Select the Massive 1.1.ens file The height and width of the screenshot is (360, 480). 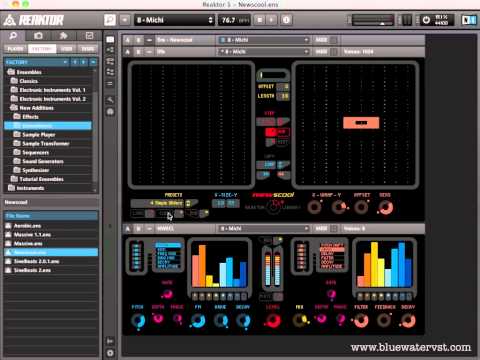(x=51, y=235)
